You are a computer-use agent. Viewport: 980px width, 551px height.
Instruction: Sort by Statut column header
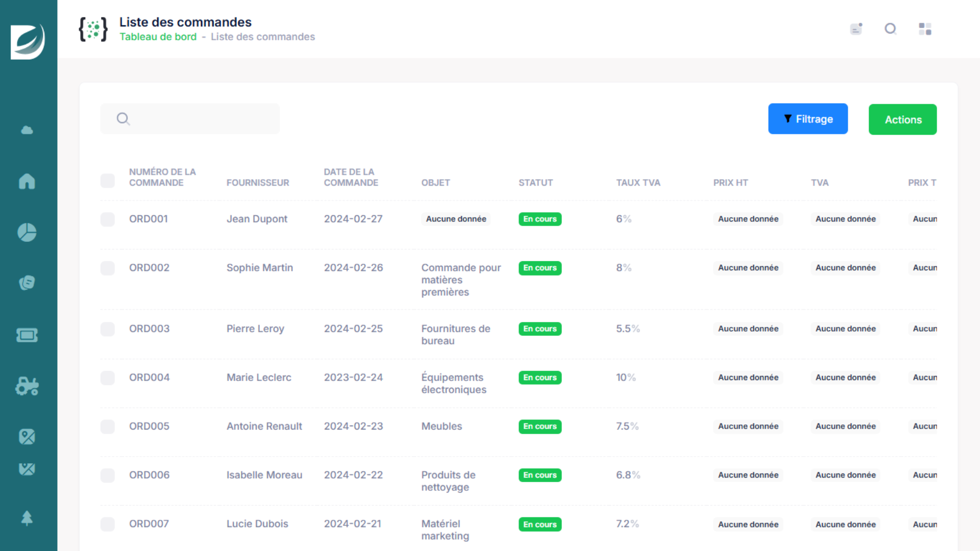click(x=535, y=183)
